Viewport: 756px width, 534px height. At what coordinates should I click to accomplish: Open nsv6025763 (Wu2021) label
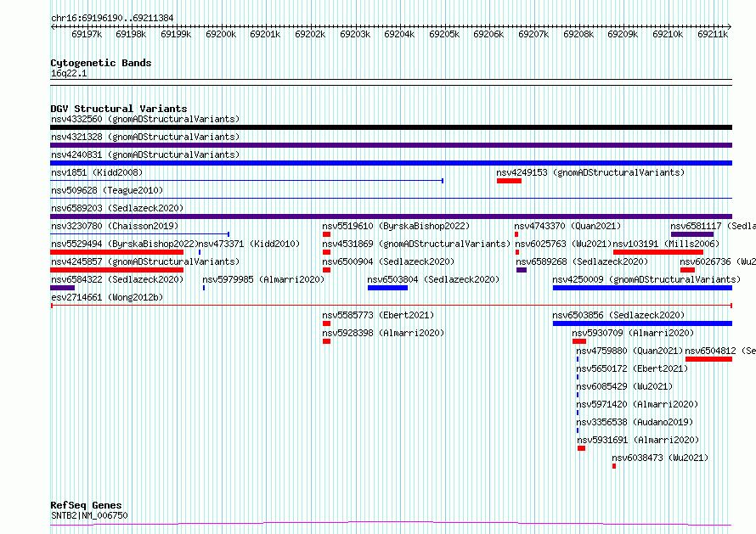click(x=564, y=244)
